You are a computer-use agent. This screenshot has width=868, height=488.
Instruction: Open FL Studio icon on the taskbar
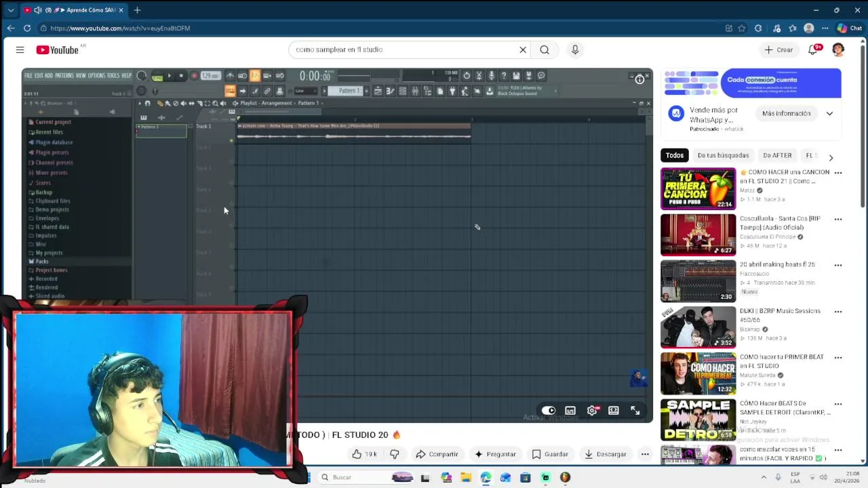coord(565,477)
